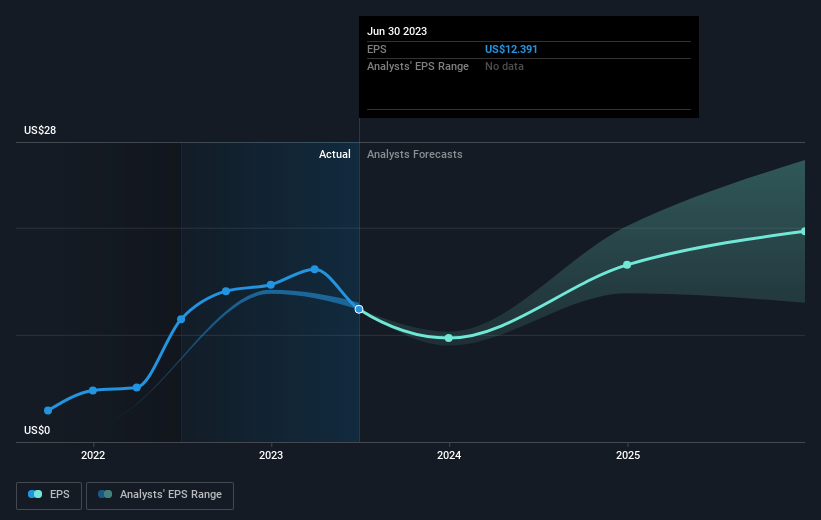
Task: Click the 'No data' text in tooltip
Action: (504, 67)
